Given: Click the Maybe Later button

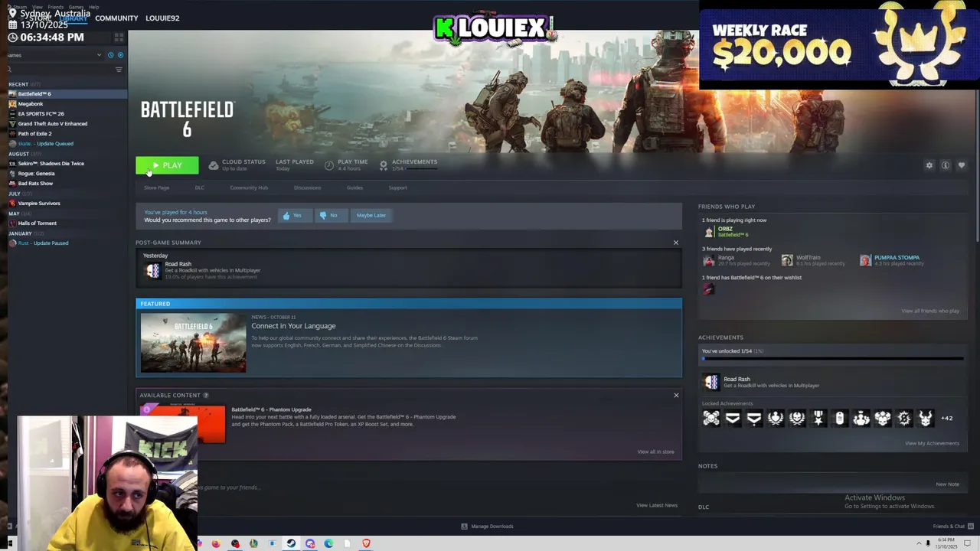Looking at the screenshot, I should [x=371, y=216].
